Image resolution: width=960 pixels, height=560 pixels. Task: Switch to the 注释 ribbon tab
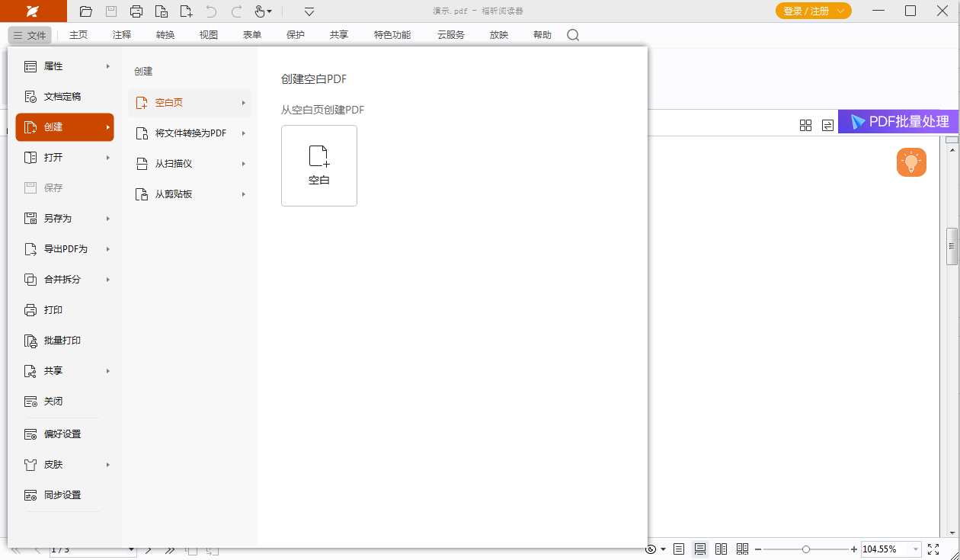coord(121,34)
